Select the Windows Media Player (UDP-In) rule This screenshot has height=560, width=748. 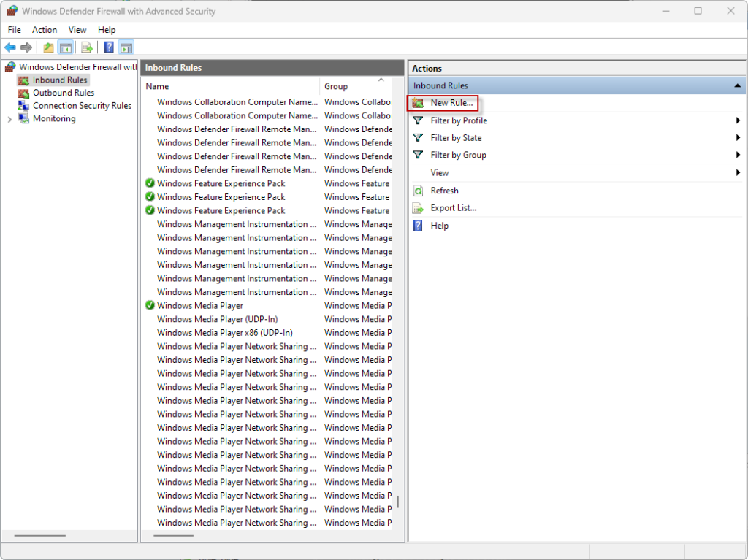[x=217, y=319]
